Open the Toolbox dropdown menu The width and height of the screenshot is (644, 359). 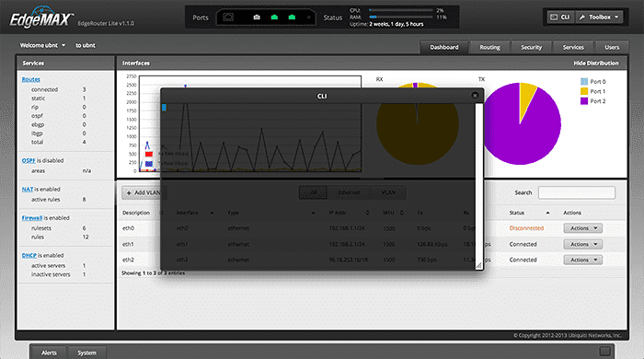coord(599,17)
